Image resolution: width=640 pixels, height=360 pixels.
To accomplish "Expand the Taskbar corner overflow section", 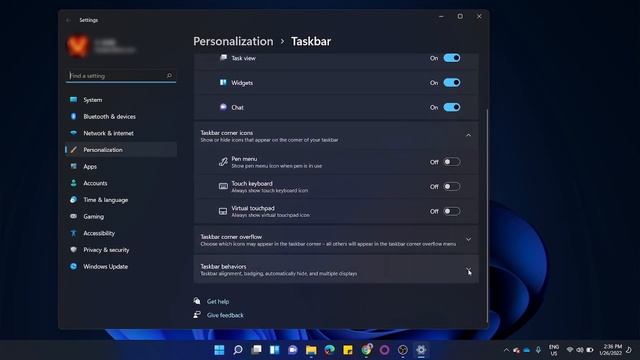I will 468,240.
